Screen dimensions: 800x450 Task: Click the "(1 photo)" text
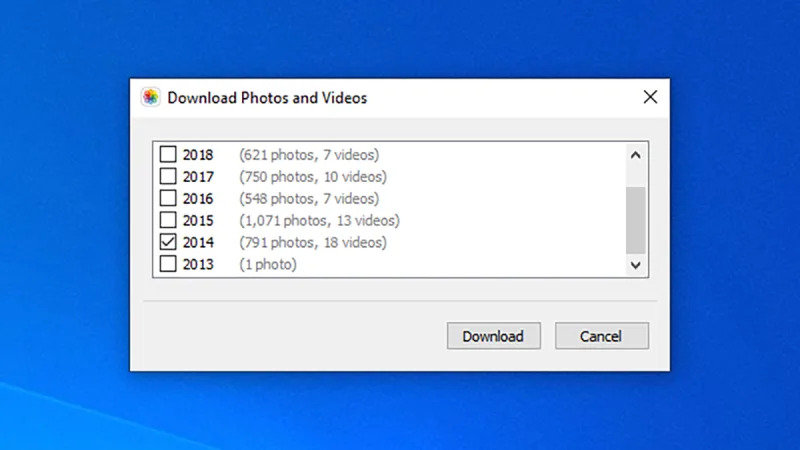268,264
